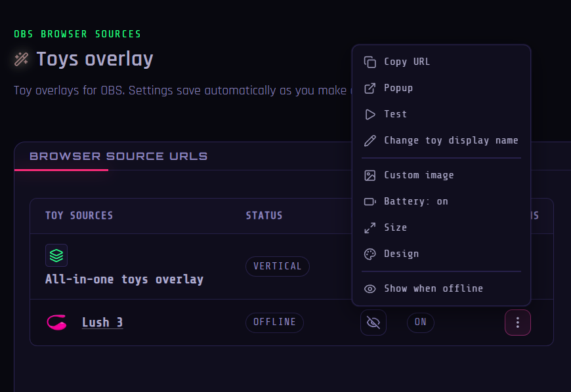Screen dimensions: 571x392
Task: Click the resize arrows icon beside Size
Action: (x=370, y=227)
